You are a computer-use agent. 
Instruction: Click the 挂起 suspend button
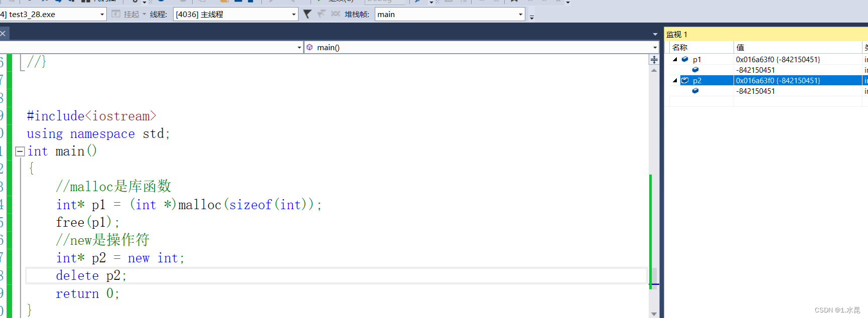pyautogui.click(x=125, y=14)
